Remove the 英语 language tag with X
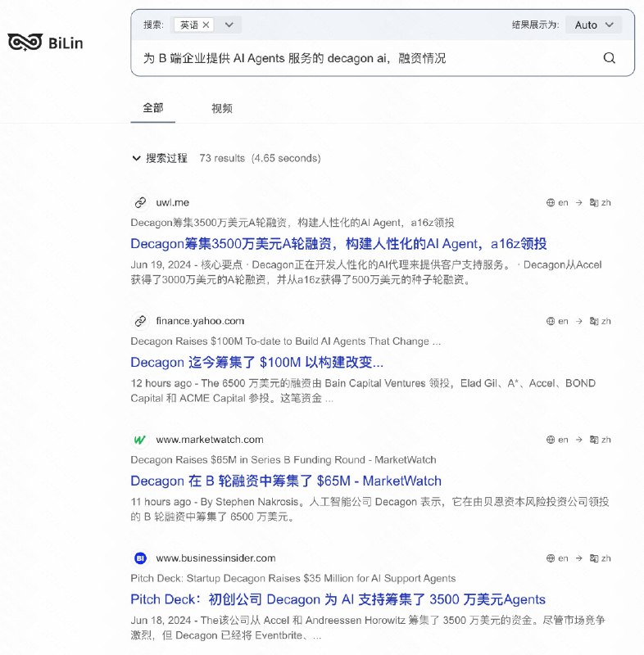Screen dimensions: 644x655 pyautogui.click(x=206, y=25)
